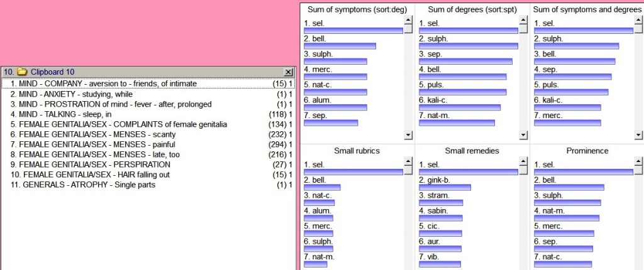Select FEMALE GENITALIA/SEX - MENSES - scanty rubric
The height and width of the screenshot is (270, 644).
tap(93, 134)
